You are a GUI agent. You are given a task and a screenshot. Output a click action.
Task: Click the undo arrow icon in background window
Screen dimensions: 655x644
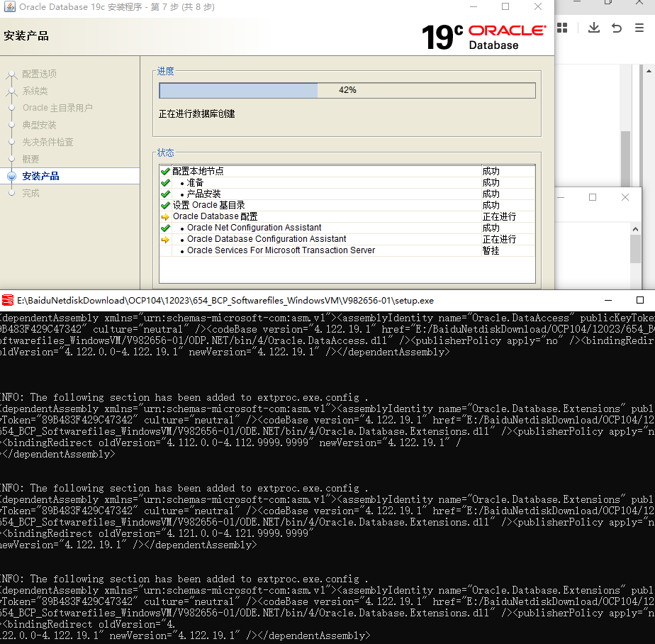(x=617, y=28)
